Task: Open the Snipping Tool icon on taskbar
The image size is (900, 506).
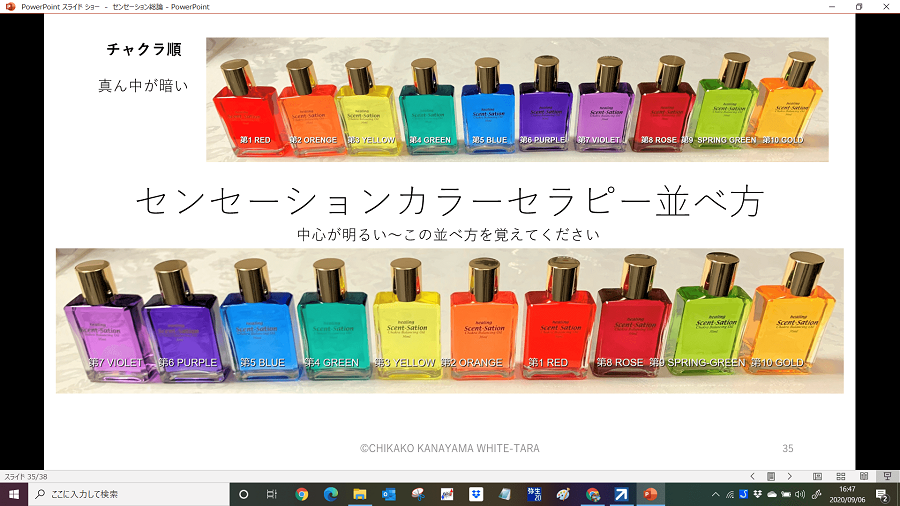Action: (x=418, y=494)
